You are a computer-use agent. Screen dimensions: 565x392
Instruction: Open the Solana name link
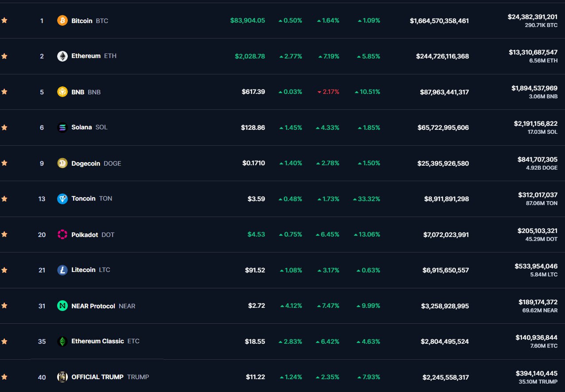click(82, 127)
